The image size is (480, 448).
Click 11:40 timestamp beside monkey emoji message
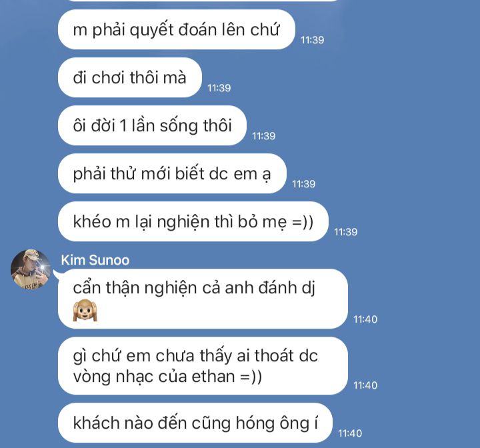pyautogui.click(x=365, y=319)
